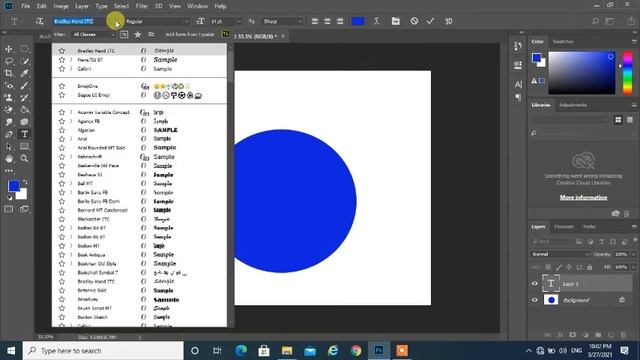
Task: Switch to the Adjustments tab
Action: [x=573, y=105]
